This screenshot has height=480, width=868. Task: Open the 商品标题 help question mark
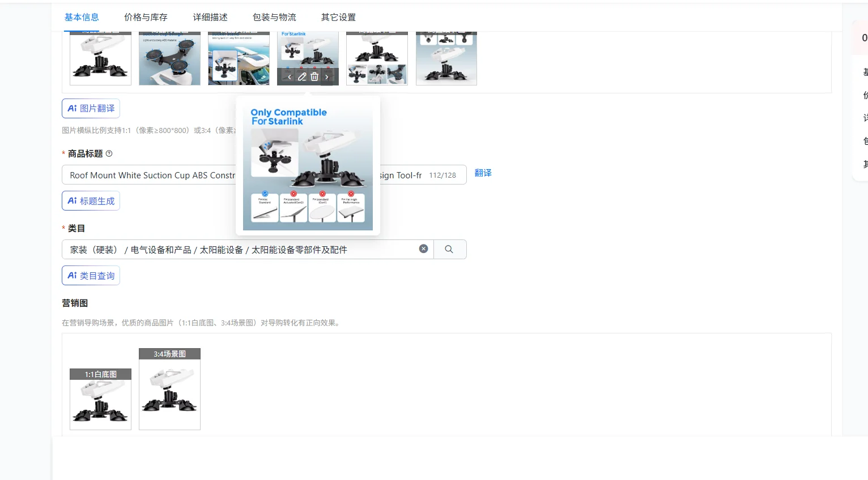[109, 153]
